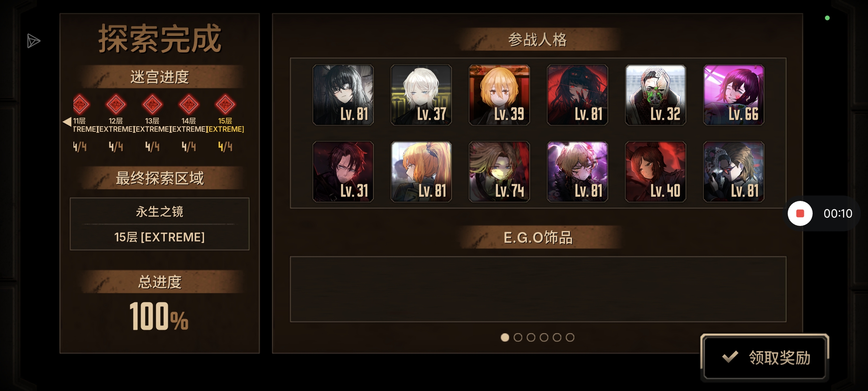Open the red-haired Lv. 31 character portrait
This screenshot has width=868, height=391.
click(343, 172)
